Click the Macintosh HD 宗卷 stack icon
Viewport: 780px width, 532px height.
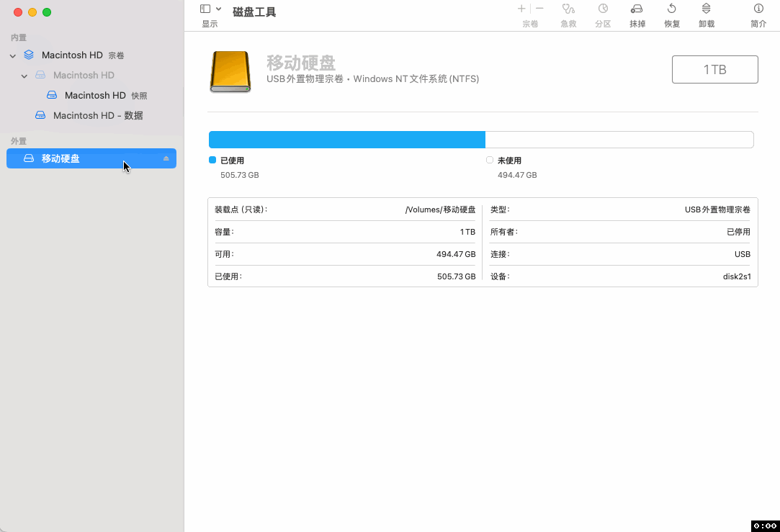[29, 55]
